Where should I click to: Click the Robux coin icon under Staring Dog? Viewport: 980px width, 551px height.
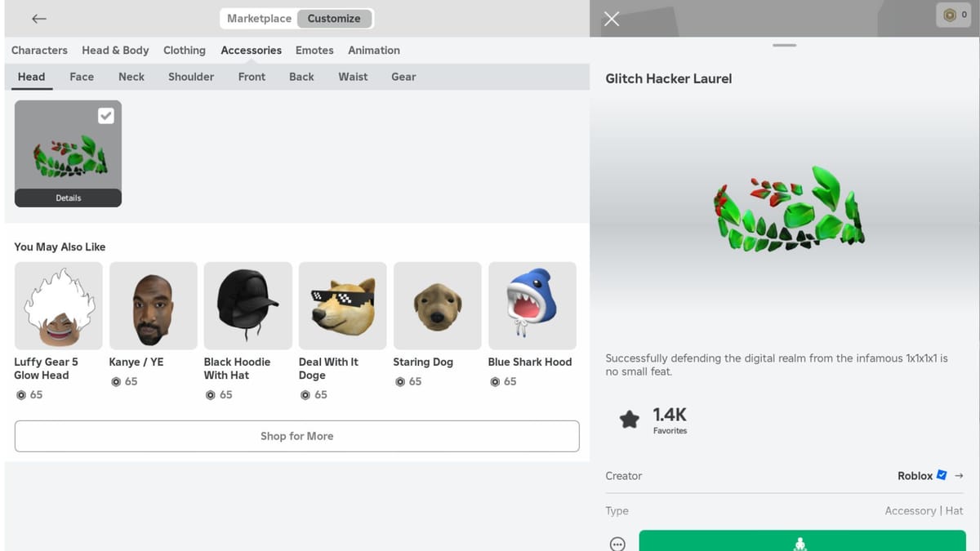(x=400, y=381)
